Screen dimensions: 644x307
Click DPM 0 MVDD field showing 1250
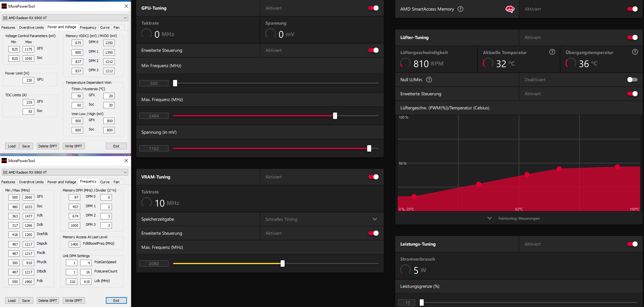[x=109, y=43]
